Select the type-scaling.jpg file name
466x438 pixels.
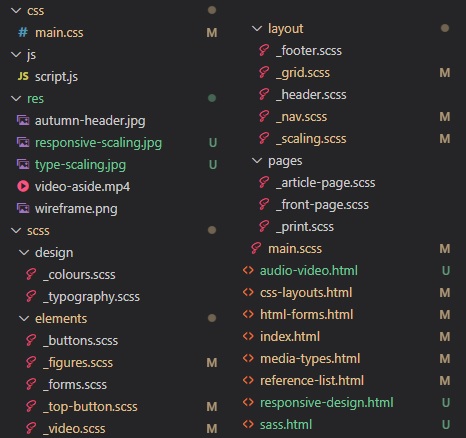click(80, 165)
